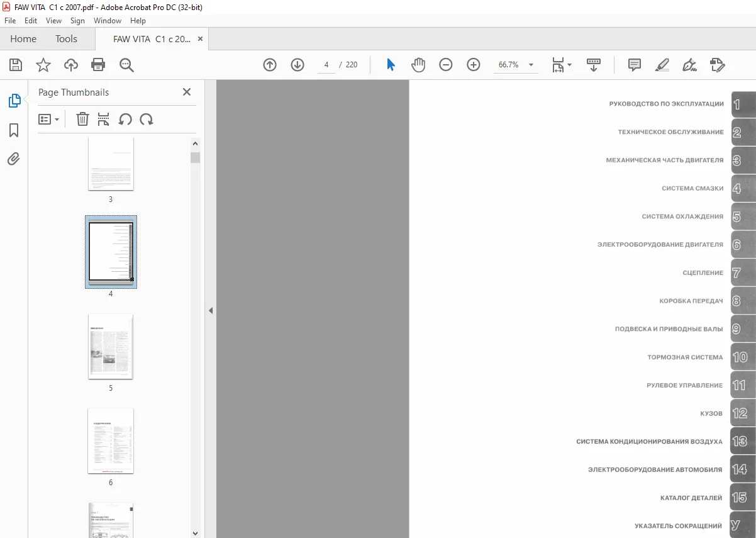
Task: Open the Sign menu
Action: [77, 21]
